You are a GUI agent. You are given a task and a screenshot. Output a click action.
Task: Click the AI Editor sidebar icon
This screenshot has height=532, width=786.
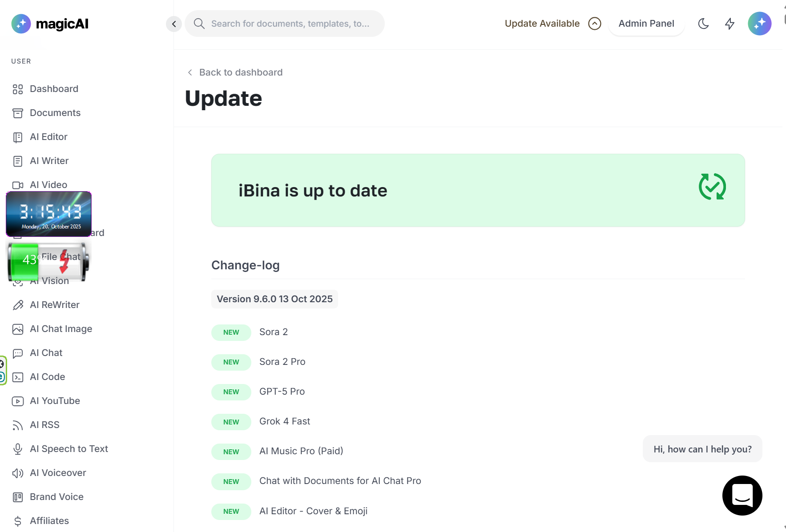point(18,137)
